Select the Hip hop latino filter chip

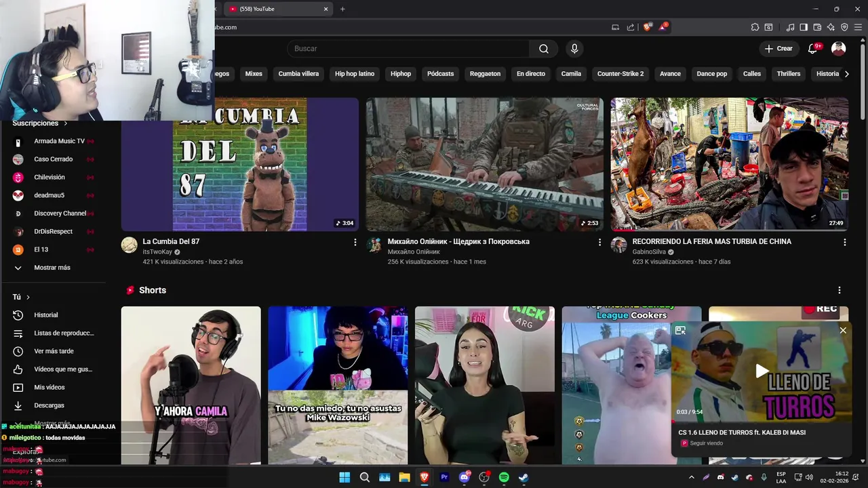355,74
